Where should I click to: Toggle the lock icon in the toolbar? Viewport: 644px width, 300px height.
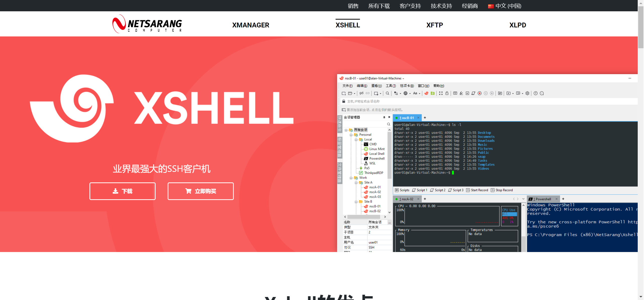point(447,93)
